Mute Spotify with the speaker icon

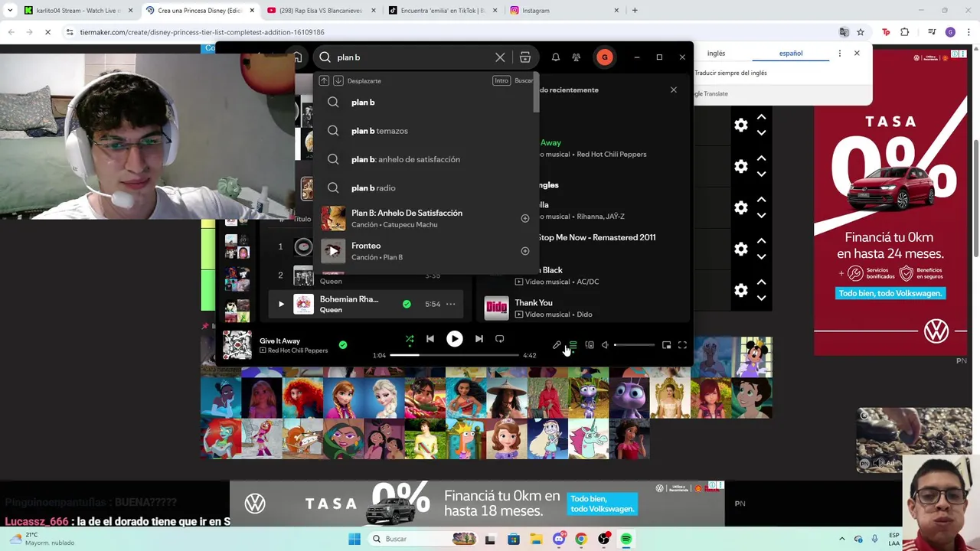[605, 345]
